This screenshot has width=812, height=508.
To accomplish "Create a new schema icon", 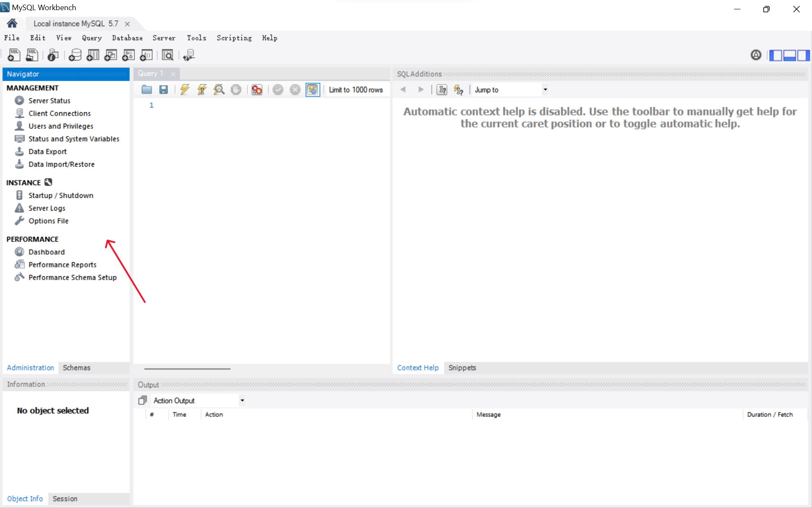I will [x=75, y=55].
